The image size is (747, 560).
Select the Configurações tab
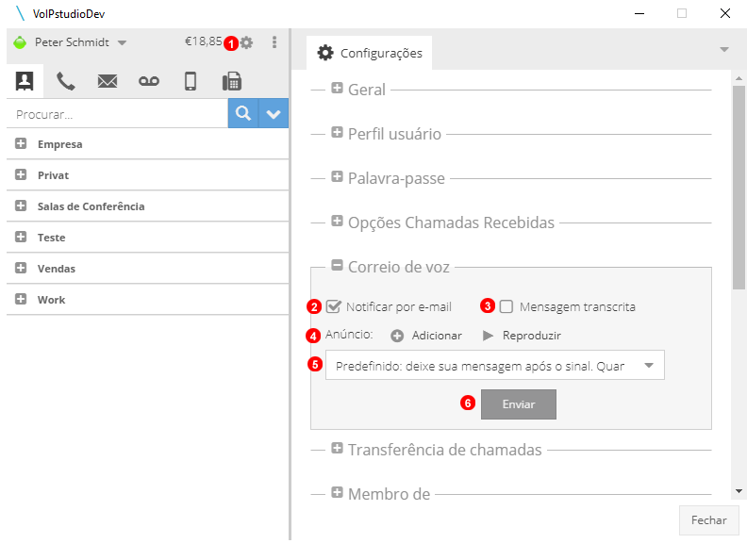[370, 53]
